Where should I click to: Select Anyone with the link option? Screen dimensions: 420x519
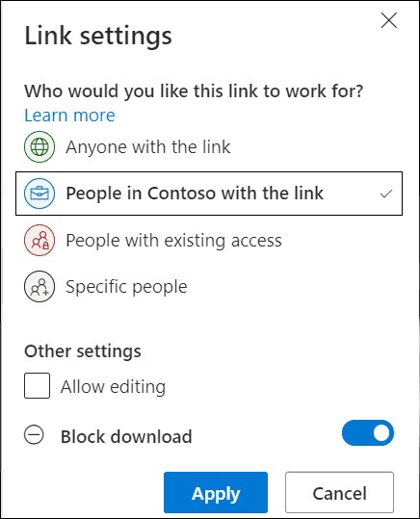coord(209,146)
